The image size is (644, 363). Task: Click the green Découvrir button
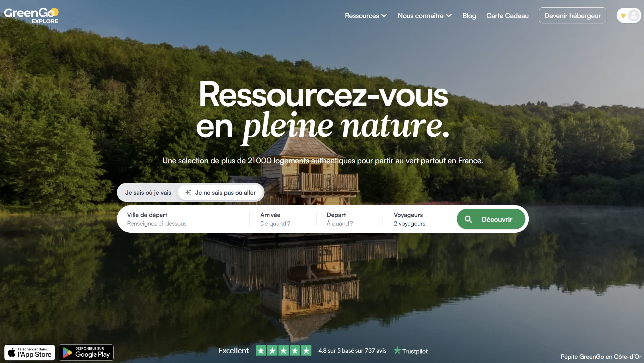pos(491,219)
